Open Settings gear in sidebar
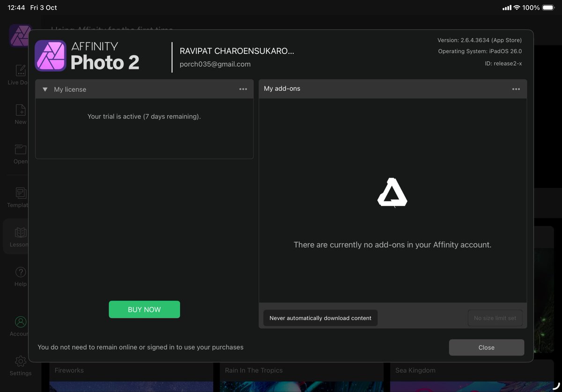Viewport: 562px width, 392px height. pos(21,365)
